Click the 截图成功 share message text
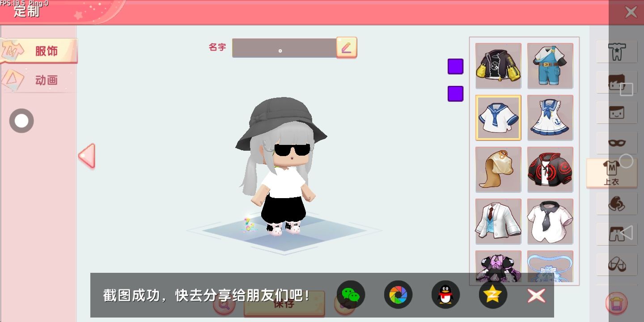The image size is (644, 322). pyautogui.click(x=207, y=295)
